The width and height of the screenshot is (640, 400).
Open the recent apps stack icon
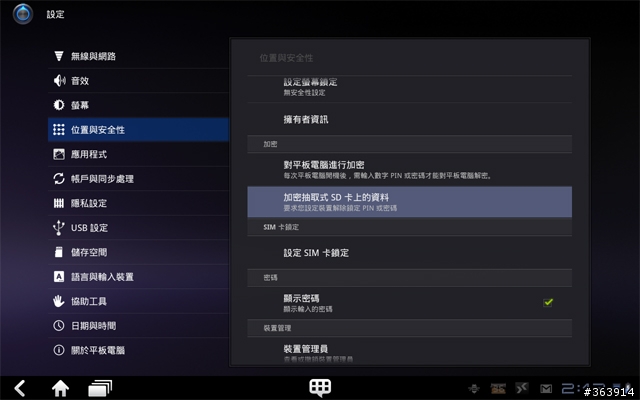(x=100, y=388)
